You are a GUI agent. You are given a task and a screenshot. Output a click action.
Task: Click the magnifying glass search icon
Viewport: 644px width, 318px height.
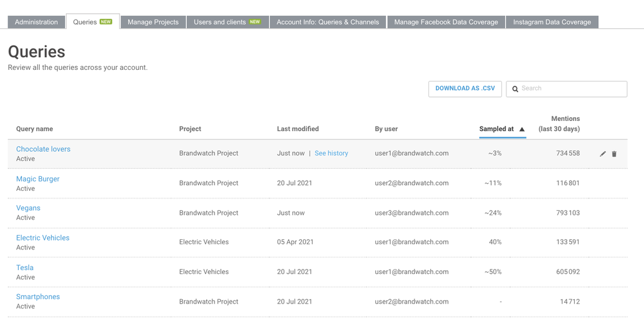coord(515,89)
